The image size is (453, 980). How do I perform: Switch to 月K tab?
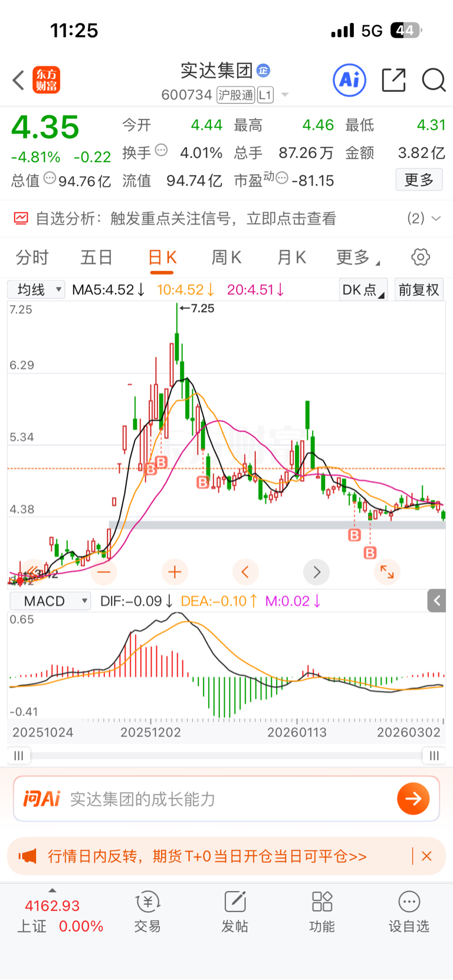tap(291, 258)
